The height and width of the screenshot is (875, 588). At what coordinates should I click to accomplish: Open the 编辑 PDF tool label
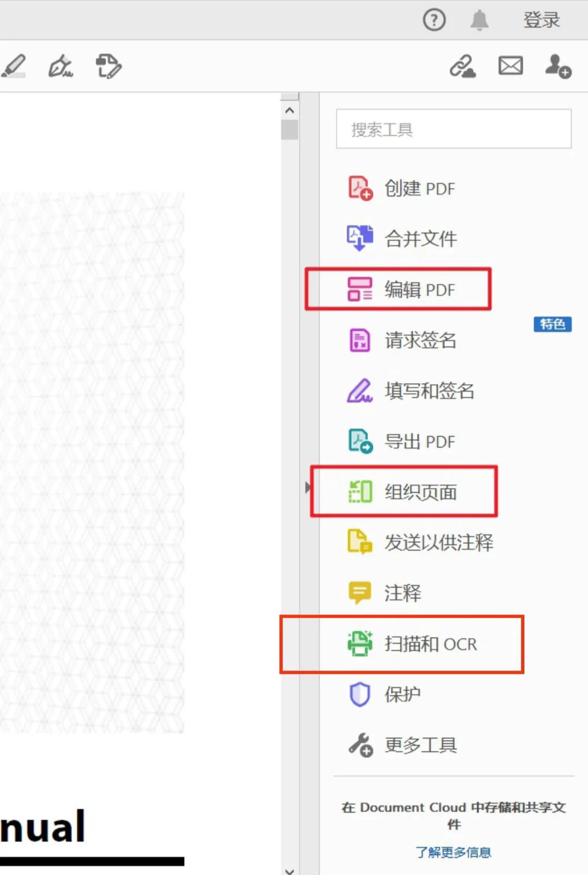419,289
